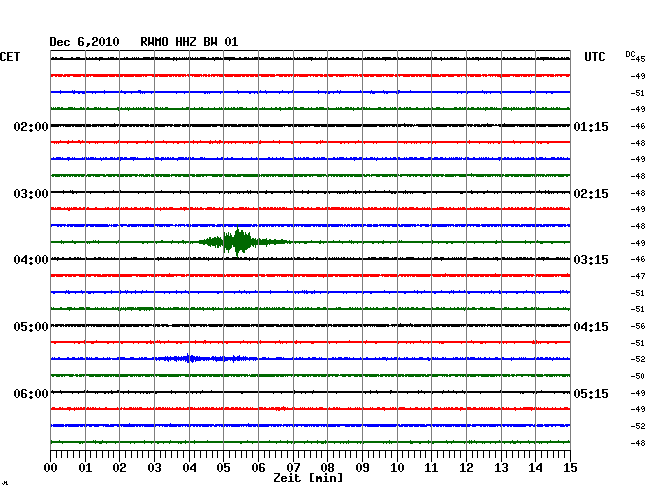This screenshot has height=494, width=650.
Task: Select the date label 'Dec 6,2010'
Action: point(84,42)
